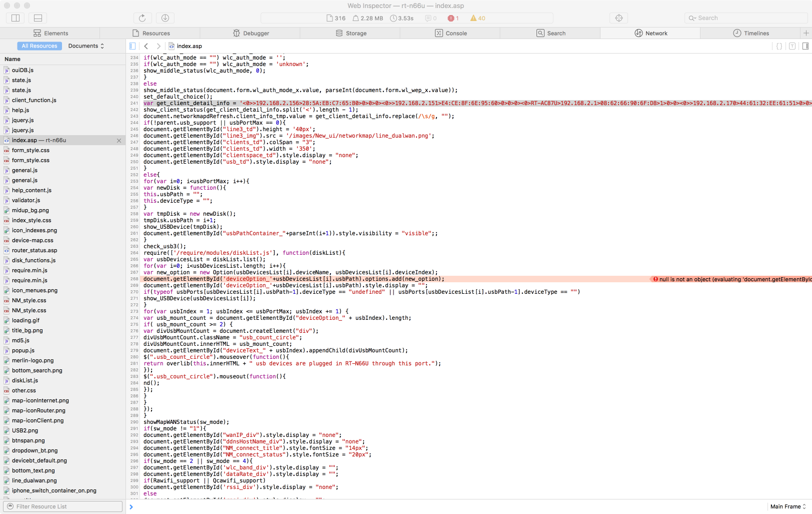This screenshot has height=514, width=812.
Task: Select help_content.js in the list
Action: pyautogui.click(x=62, y=190)
